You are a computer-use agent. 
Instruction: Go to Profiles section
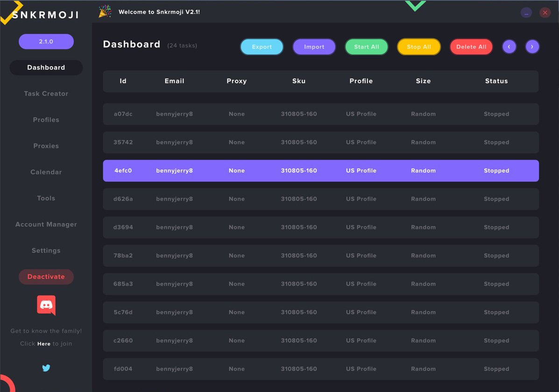[46, 120]
